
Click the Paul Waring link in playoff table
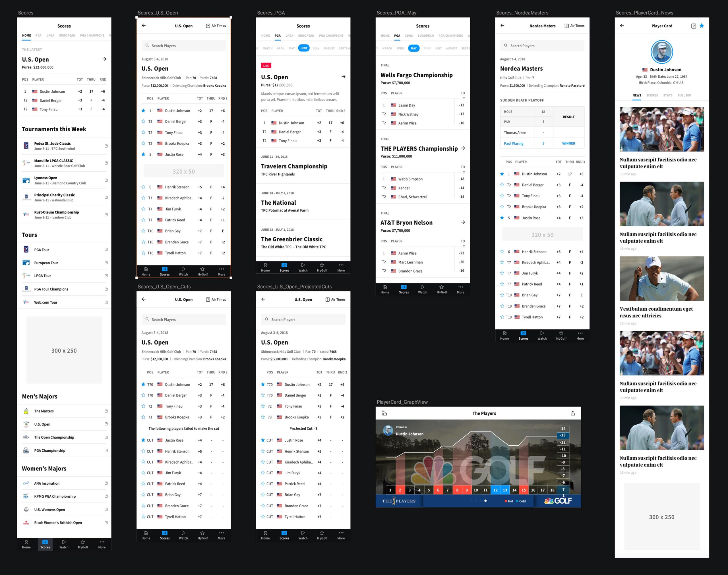pyautogui.click(x=513, y=144)
